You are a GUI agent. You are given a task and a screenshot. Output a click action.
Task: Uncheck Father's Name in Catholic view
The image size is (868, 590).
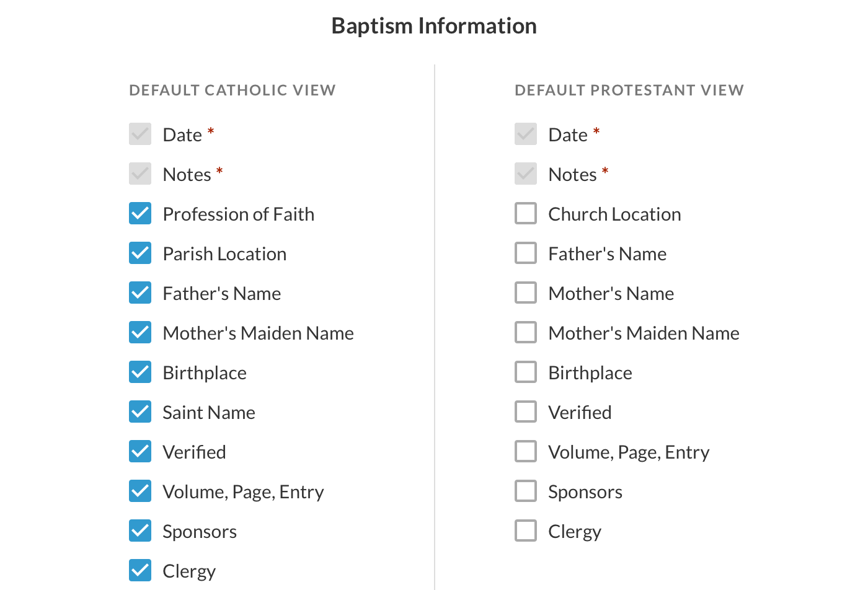tap(140, 293)
